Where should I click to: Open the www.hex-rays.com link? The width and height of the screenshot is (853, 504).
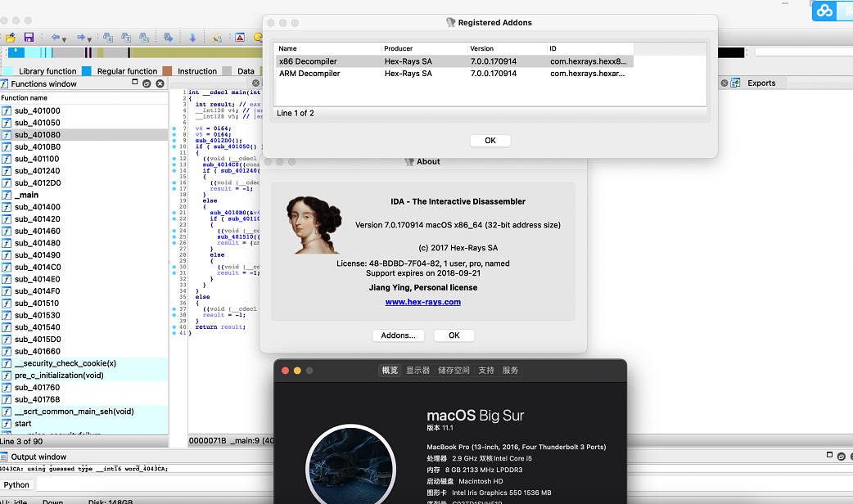coord(422,302)
